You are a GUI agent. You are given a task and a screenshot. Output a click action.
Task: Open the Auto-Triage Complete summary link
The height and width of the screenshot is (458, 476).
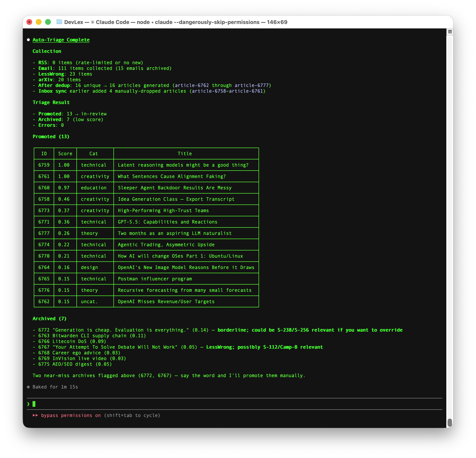(x=61, y=40)
